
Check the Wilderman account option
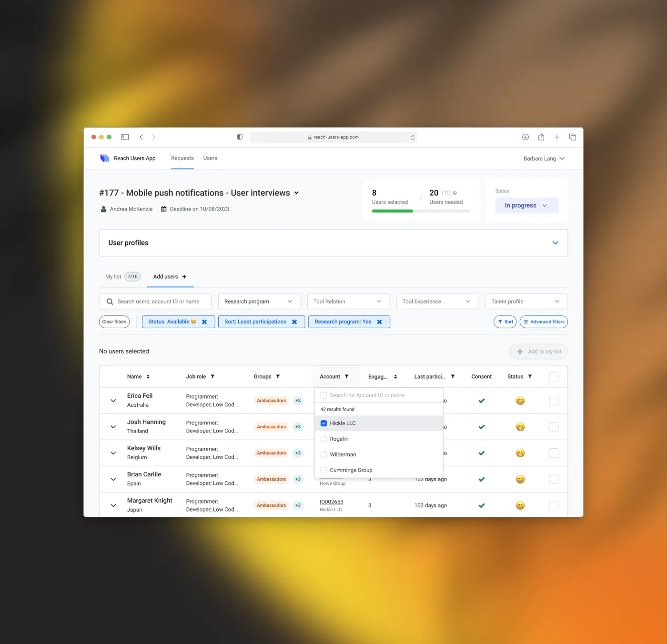point(324,455)
